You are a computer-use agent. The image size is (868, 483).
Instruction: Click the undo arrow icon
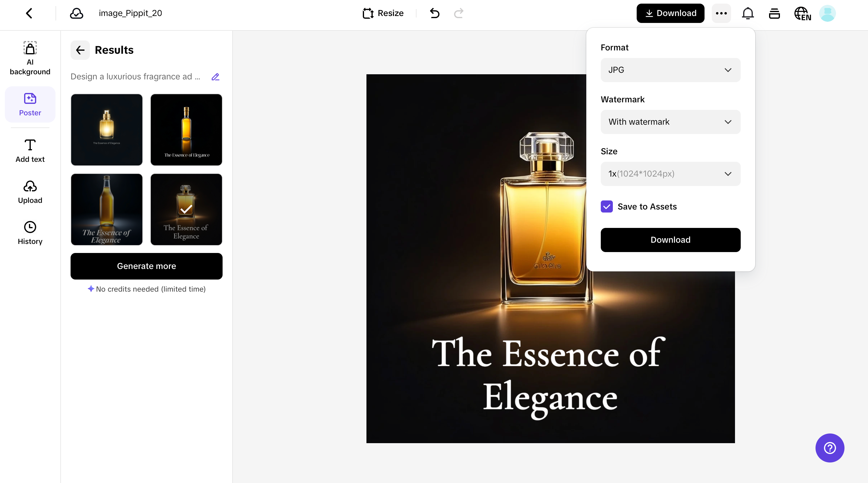(434, 13)
